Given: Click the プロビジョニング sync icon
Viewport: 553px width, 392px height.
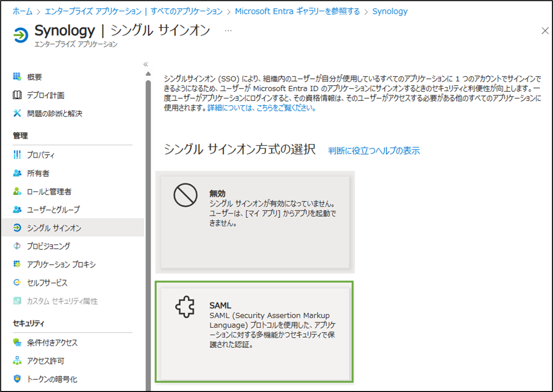Looking at the screenshot, I should point(17,246).
